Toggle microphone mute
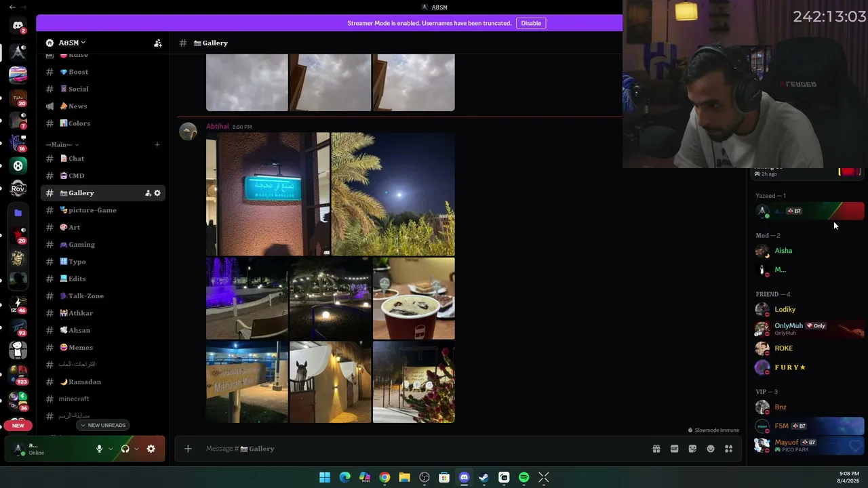The image size is (868, 488). pos(99,449)
